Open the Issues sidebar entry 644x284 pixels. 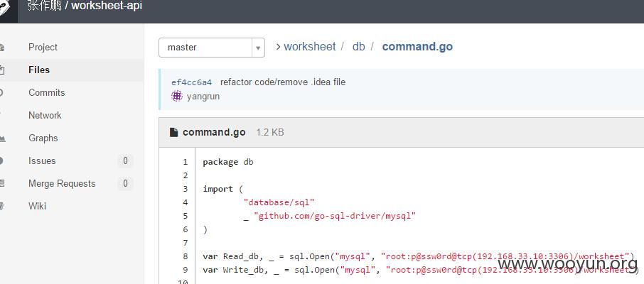coord(42,161)
